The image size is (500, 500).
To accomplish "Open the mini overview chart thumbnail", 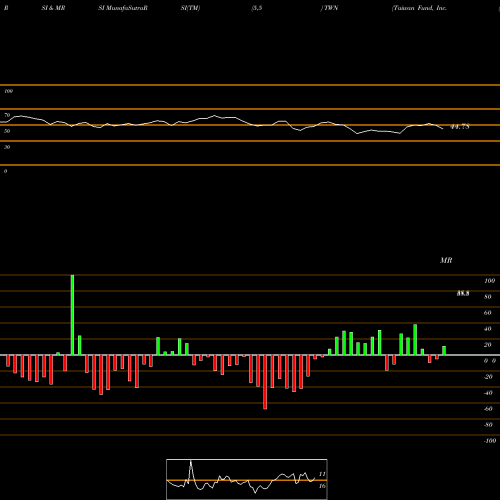I will 247,479.
